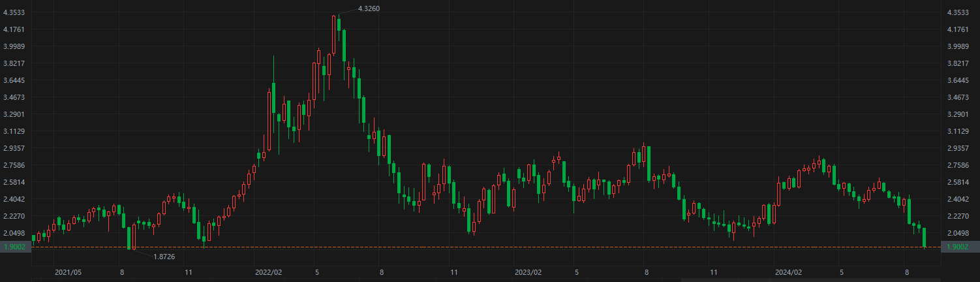
Task: Click the 4.1761 label on left price axis
Action: pyautogui.click(x=14, y=29)
